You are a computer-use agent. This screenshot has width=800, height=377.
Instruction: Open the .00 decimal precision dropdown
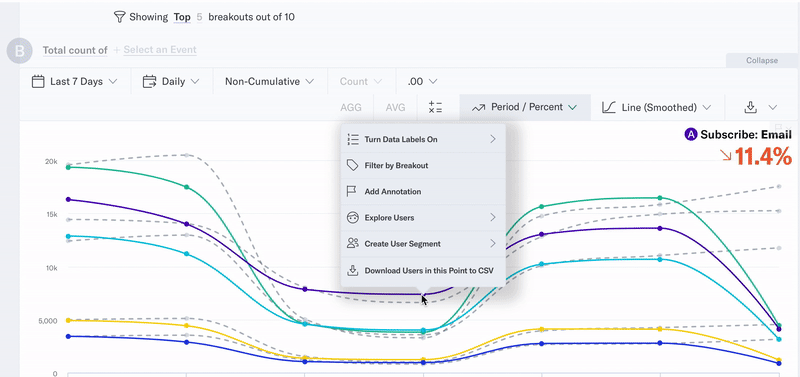(422, 82)
